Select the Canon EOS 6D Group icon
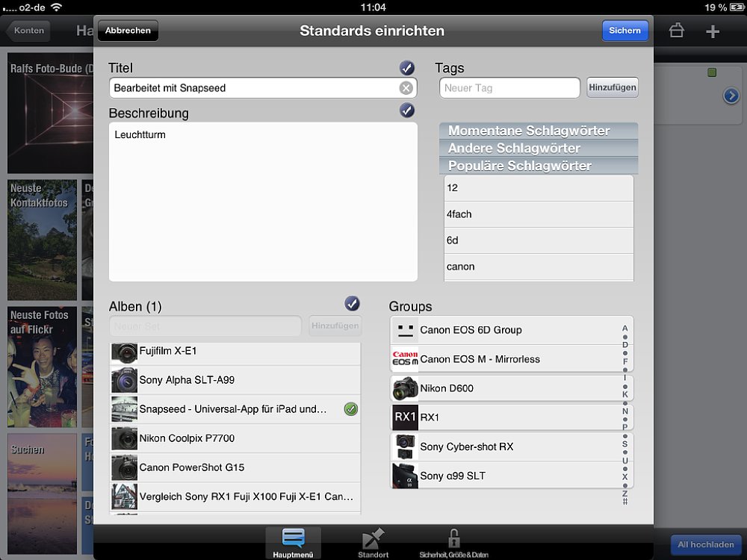747x560 pixels. [405, 330]
